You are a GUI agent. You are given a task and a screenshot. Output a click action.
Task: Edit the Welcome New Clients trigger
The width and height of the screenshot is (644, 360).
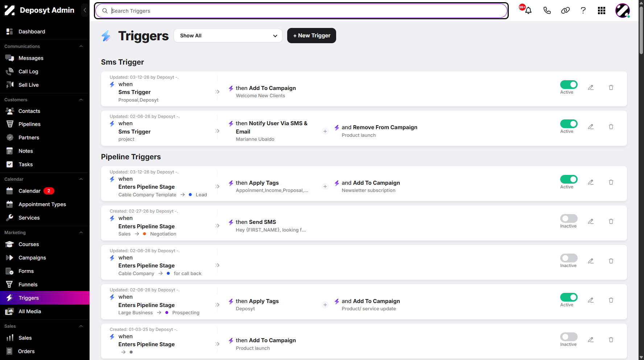[591, 87]
